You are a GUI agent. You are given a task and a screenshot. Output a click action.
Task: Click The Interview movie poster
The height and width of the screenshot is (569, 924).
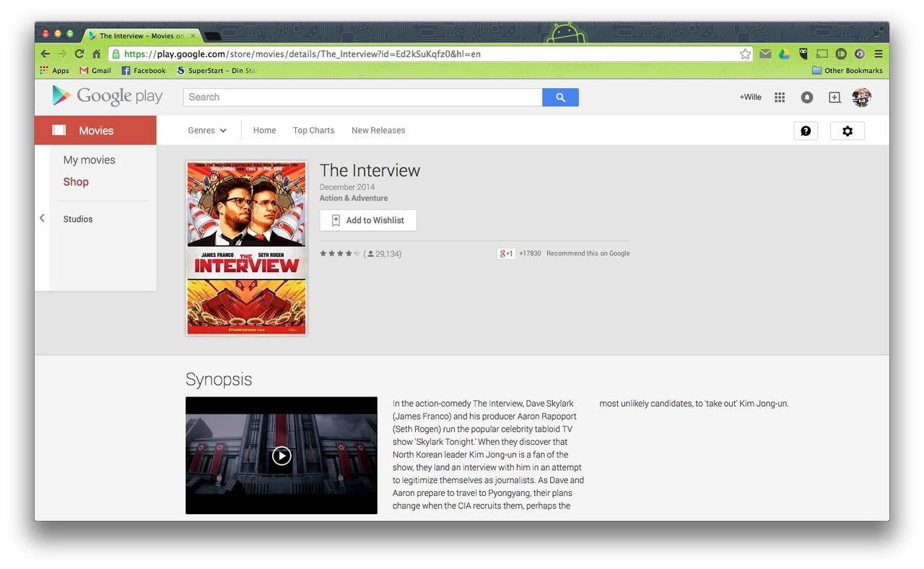pyautogui.click(x=247, y=248)
